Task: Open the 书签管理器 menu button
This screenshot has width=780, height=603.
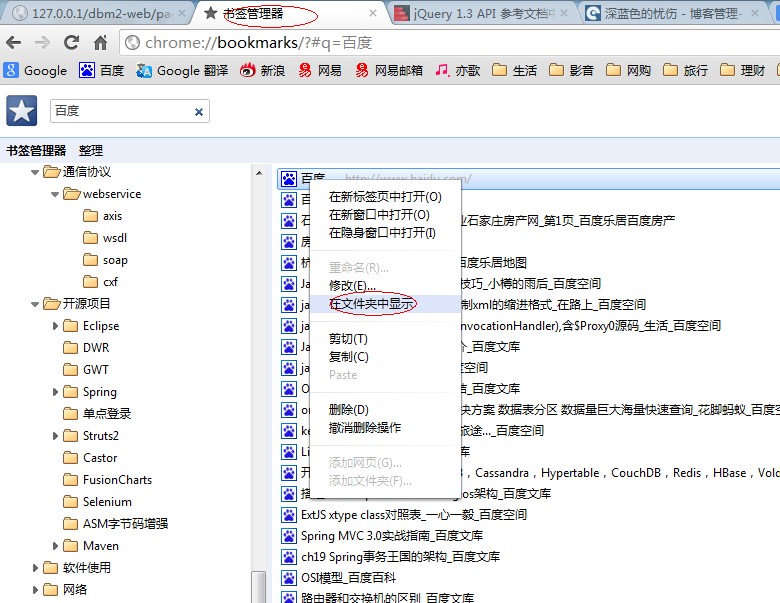Action: [x=36, y=150]
